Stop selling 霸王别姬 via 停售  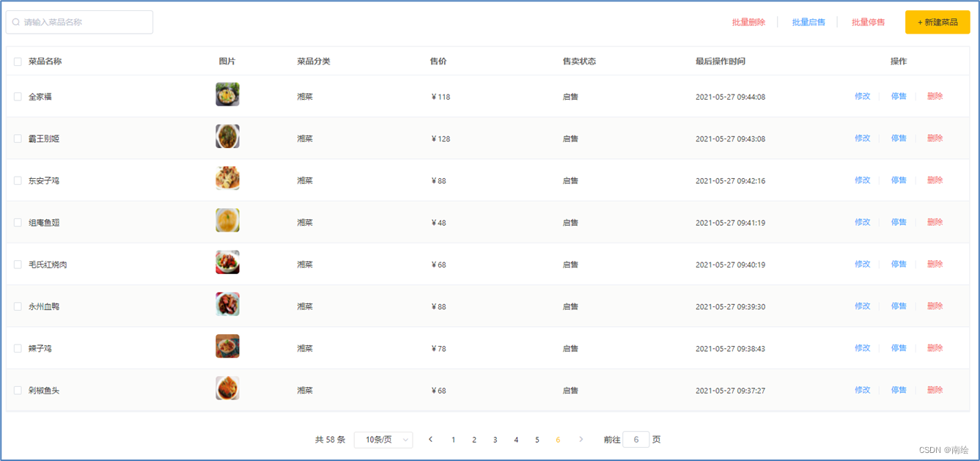[899, 138]
